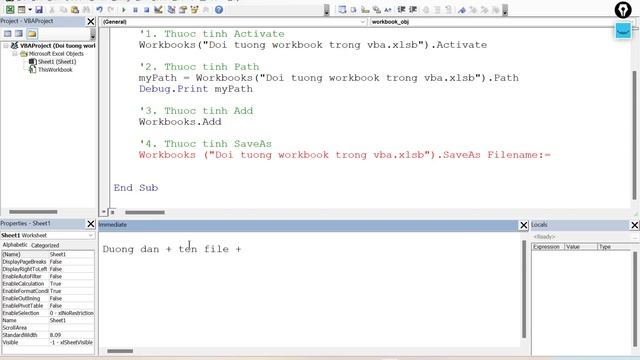Toggle Design Mode icon

[158, 9]
